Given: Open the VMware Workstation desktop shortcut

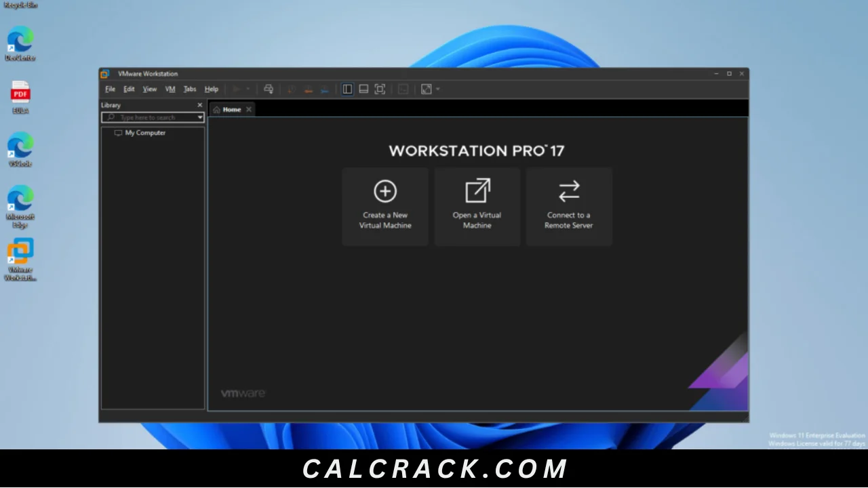Looking at the screenshot, I should pyautogui.click(x=20, y=260).
